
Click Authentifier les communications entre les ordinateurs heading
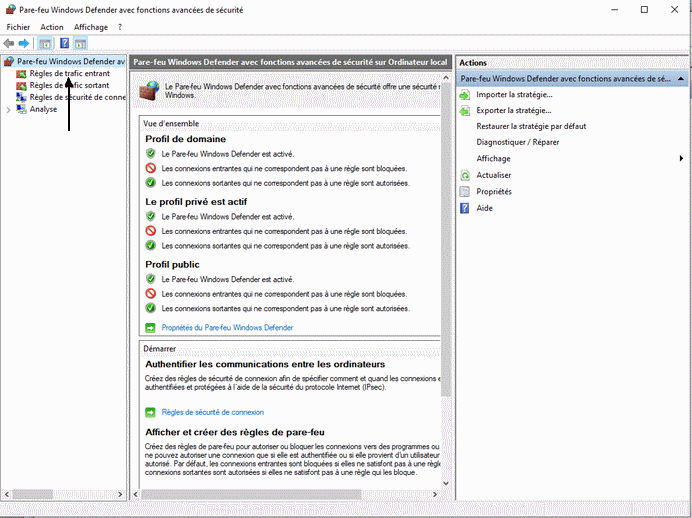point(265,364)
